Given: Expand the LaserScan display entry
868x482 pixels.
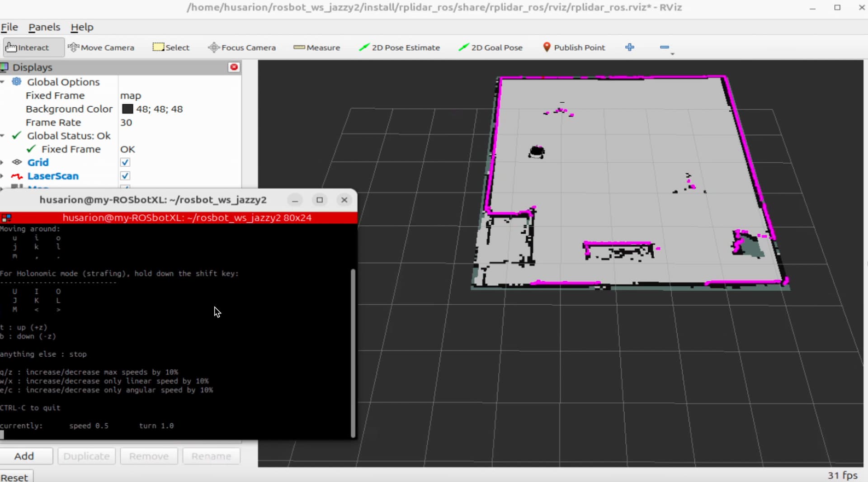Looking at the screenshot, I should point(3,176).
